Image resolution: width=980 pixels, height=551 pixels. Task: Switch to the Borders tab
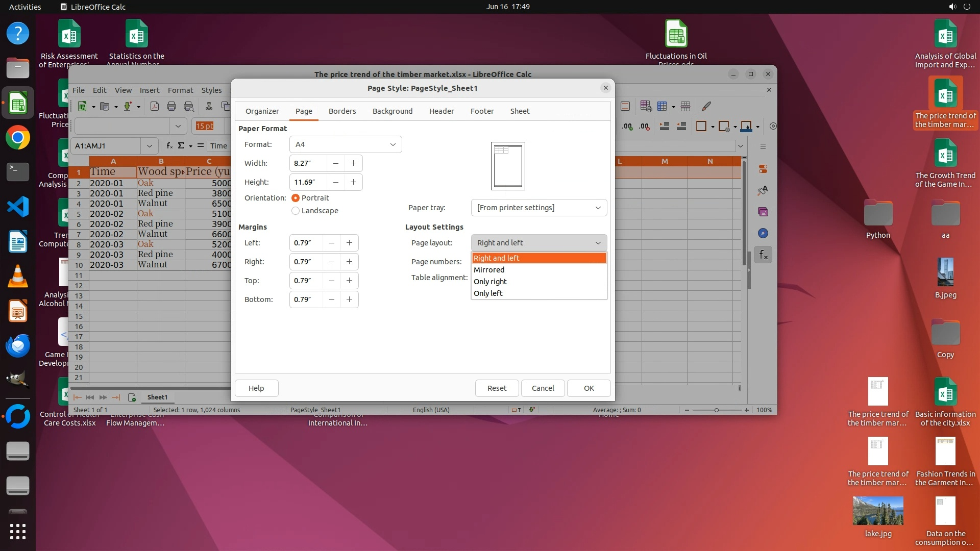pos(342,111)
